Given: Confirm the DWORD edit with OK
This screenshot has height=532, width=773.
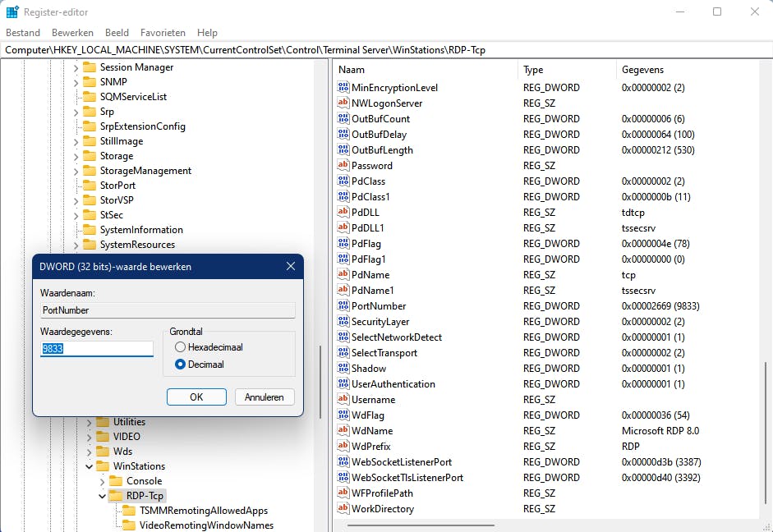Looking at the screenshot, I should (x=196, y=397).
